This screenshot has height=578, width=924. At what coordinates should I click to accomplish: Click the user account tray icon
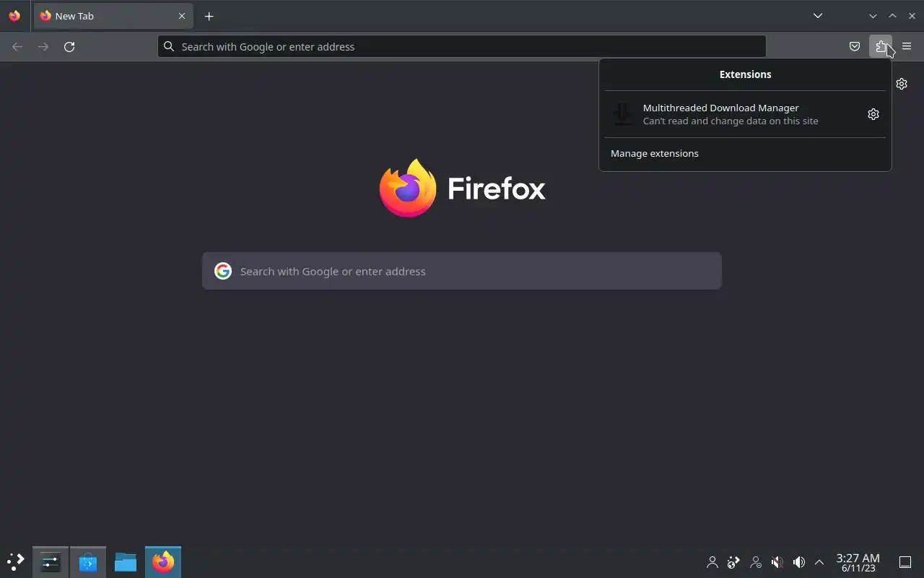pyautogui.click(x=712, y=562)
